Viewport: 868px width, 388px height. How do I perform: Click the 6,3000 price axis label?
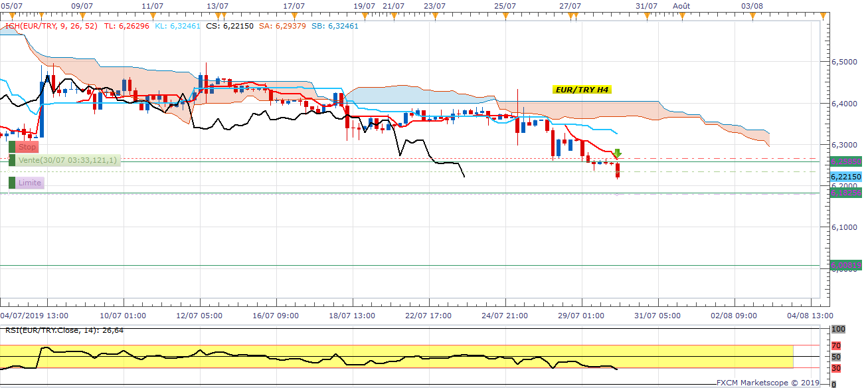pyautogui.click(x=844, y=144)
